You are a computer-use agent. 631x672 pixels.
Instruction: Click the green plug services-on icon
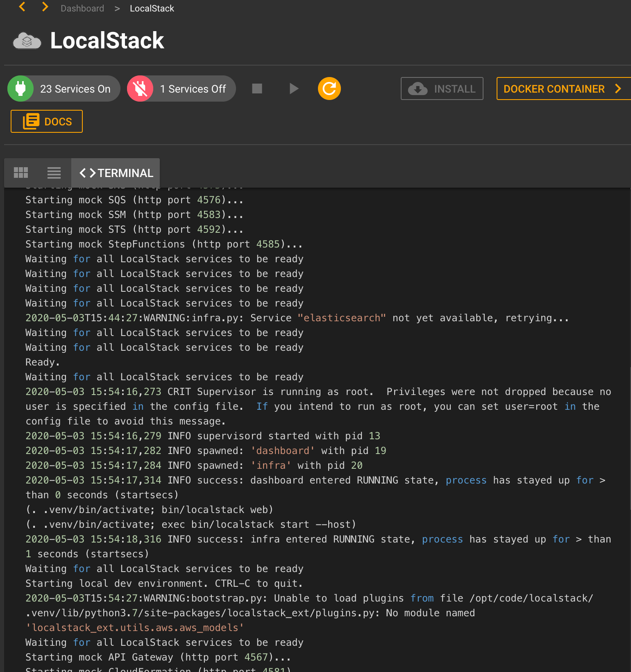coord(20,89)
